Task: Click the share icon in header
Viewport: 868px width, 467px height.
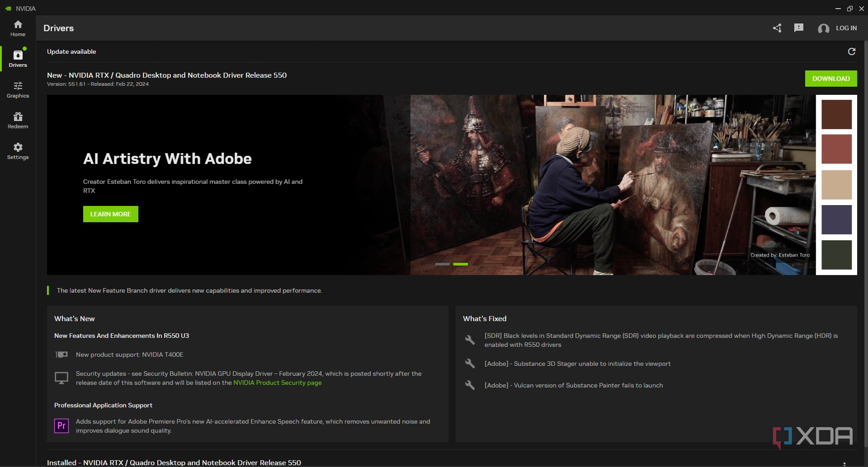Action: pyautogui.click(x=777, y=28)
